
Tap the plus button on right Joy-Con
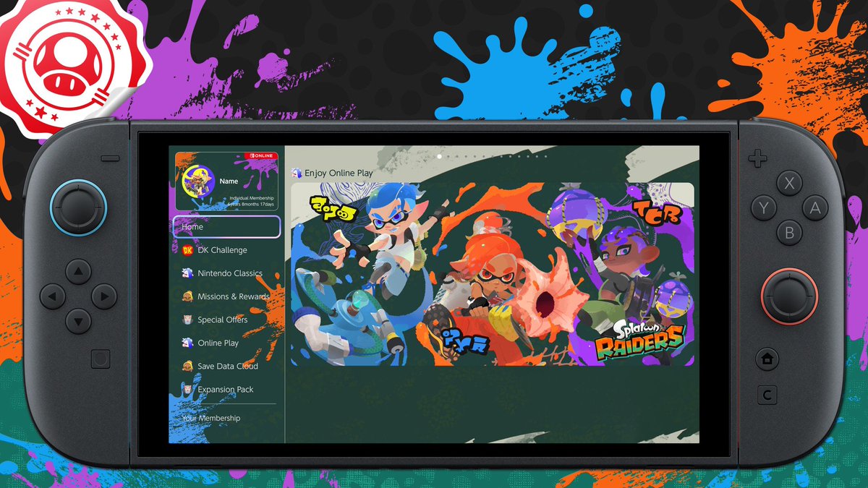point(757,158)
